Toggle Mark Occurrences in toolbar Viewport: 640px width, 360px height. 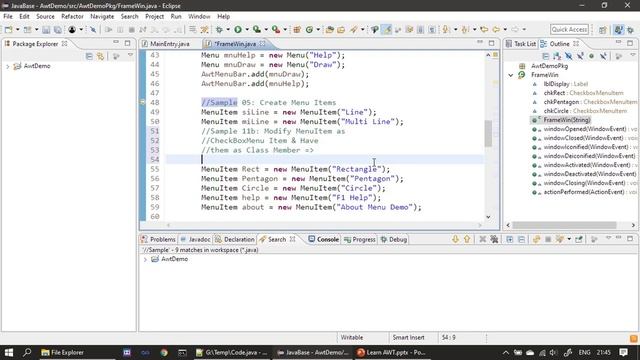pyautogui.click(x=386, y=29)
